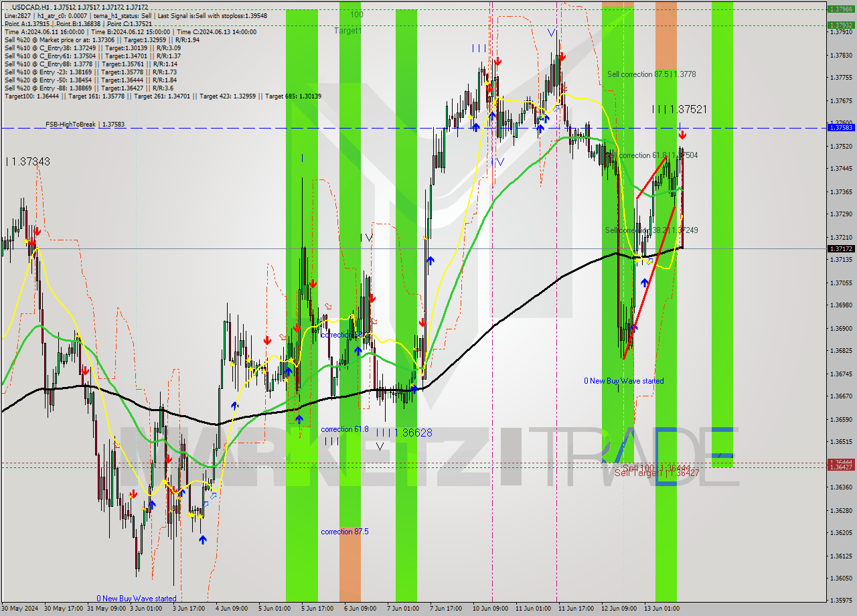Click the '0 New Buy Wave started' label near 3 Jun

pos(137,599)
